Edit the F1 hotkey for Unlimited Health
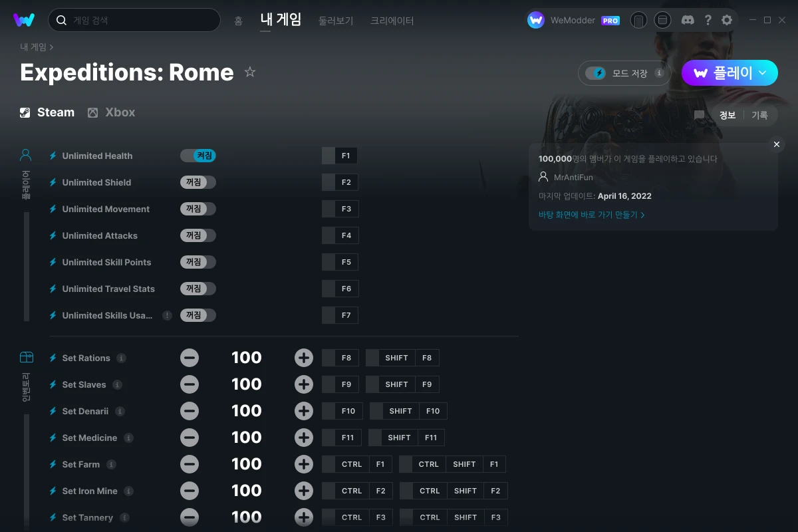This screenshot has width=798, height=532. 340,156
